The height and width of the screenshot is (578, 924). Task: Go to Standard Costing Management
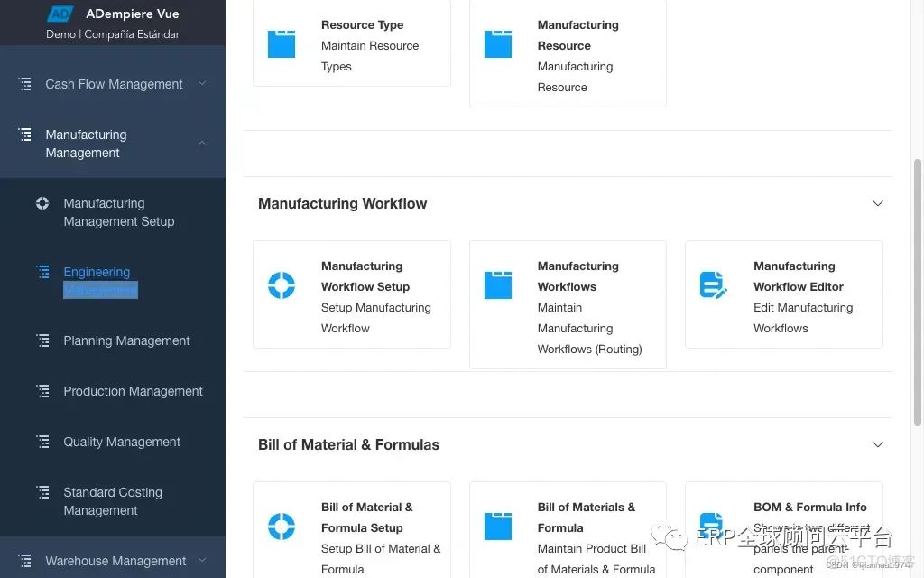click(113, 501)
